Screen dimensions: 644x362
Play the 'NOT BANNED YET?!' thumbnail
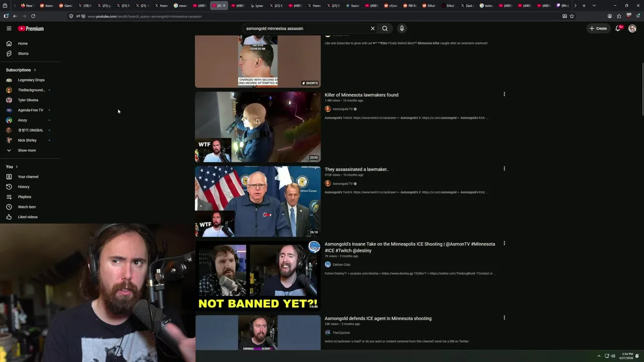coord(258,276)
